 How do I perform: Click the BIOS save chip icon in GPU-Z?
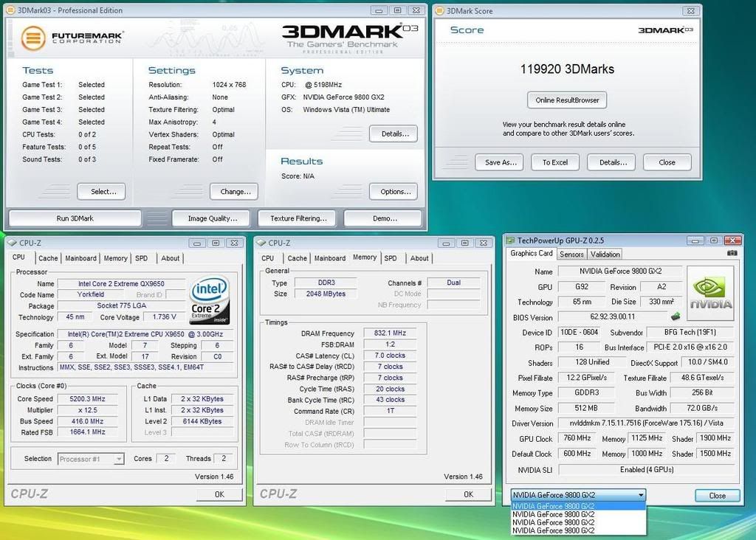676,316
